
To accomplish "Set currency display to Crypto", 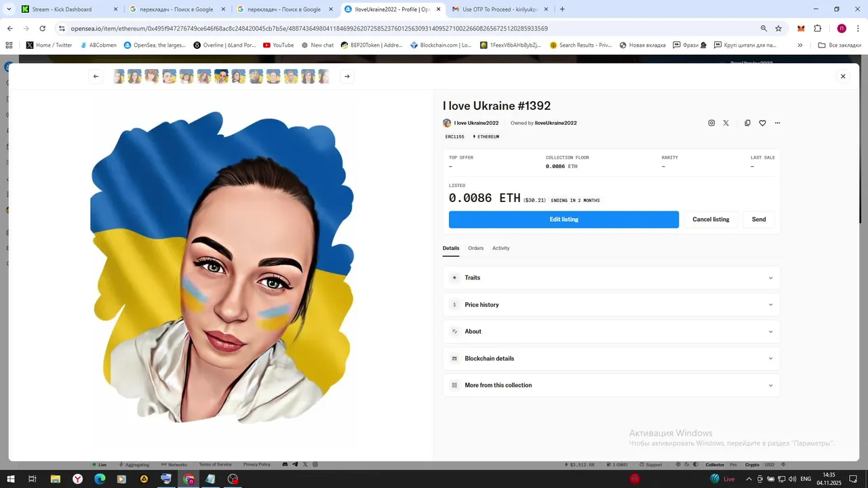I will coord(752,465).
